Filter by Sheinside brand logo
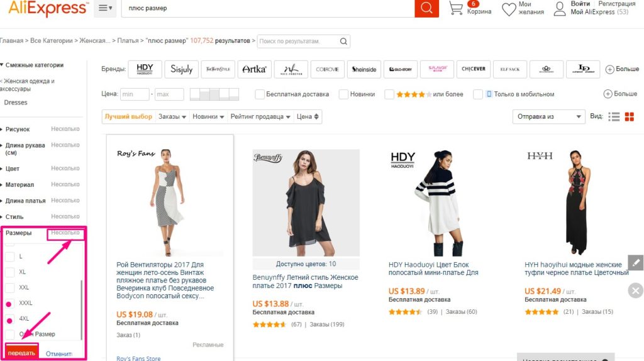 pos(364,69)
